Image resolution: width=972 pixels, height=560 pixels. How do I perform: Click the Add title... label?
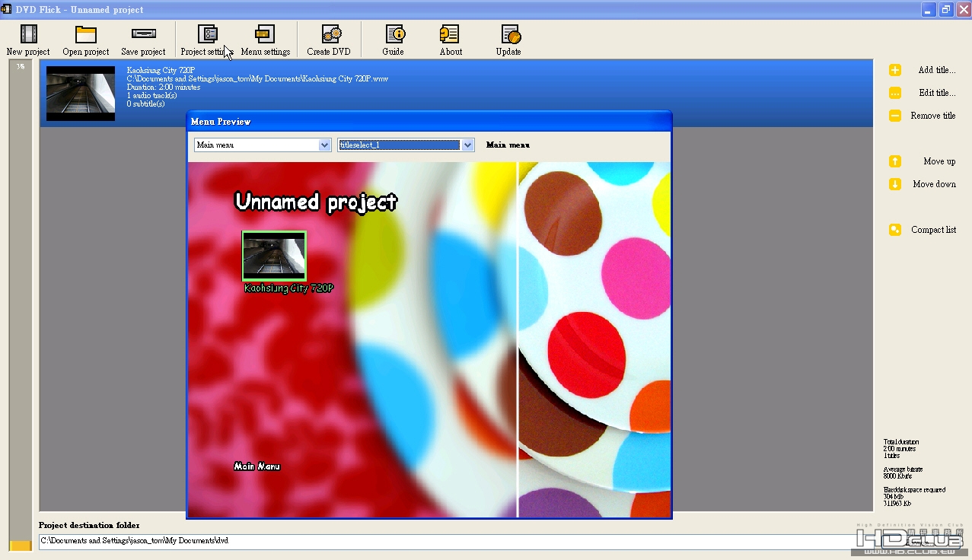click(x=937, y=70)
